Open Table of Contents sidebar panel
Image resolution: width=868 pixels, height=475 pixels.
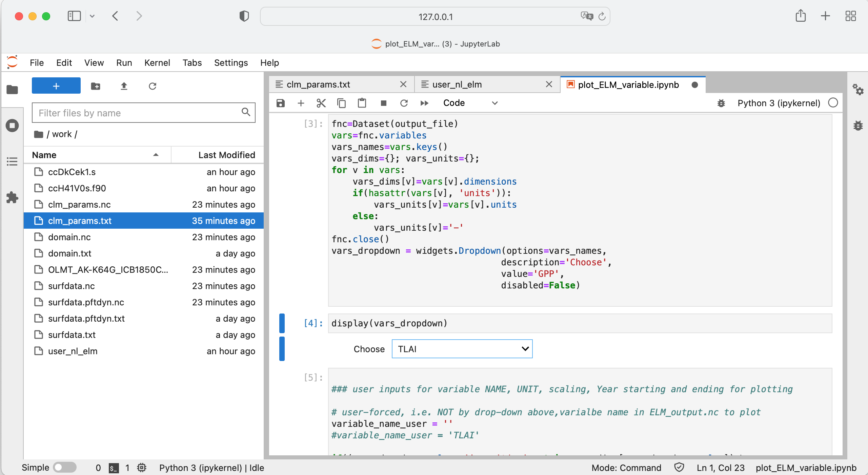[x=12, y=161]
